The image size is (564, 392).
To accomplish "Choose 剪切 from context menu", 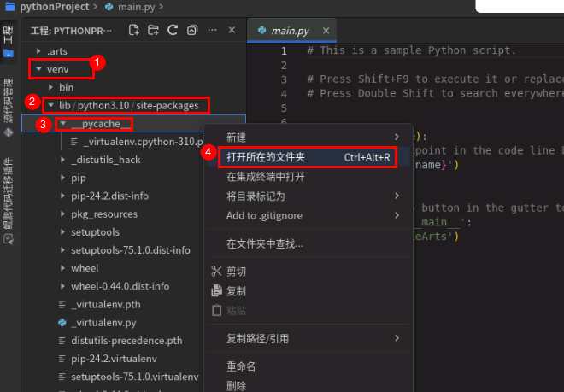I will coord(308,272).
